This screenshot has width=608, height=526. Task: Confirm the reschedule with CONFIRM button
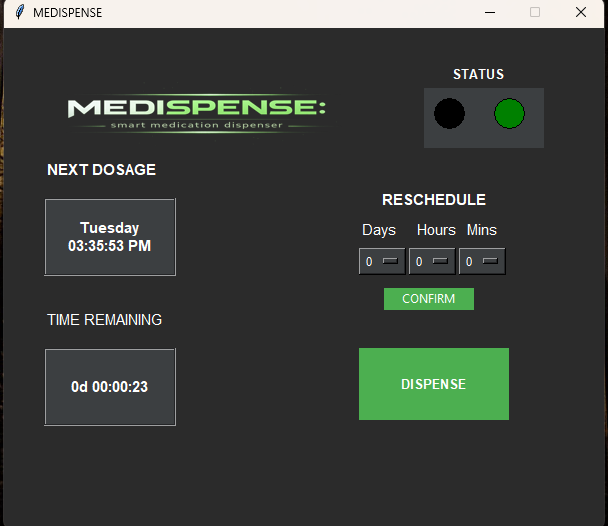(x=428, y=299)
